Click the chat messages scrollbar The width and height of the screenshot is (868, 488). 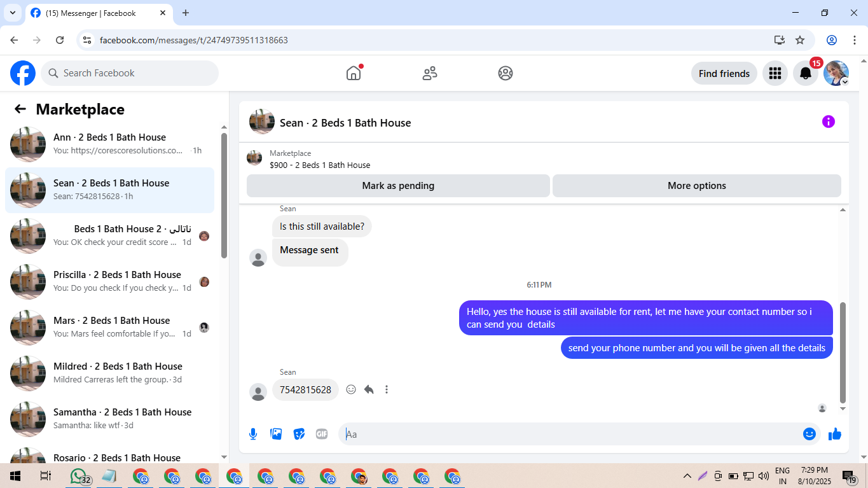click(x=843, y=352)
